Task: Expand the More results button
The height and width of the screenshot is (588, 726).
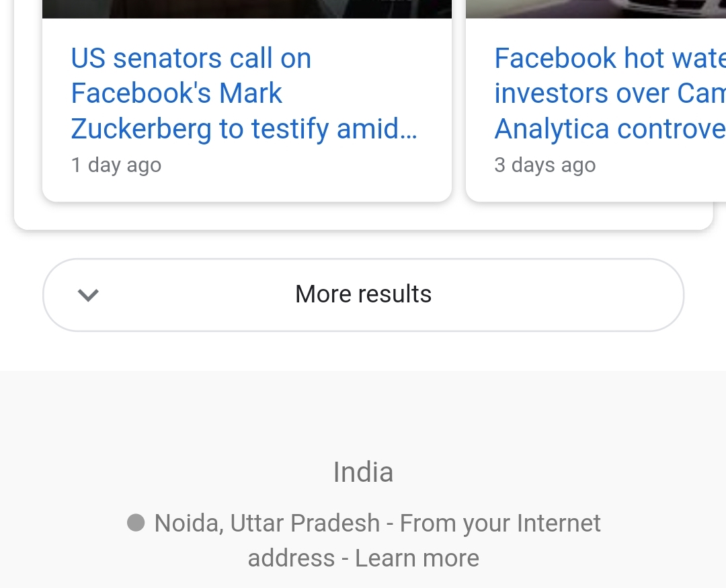Action: (x=363, y=295)
